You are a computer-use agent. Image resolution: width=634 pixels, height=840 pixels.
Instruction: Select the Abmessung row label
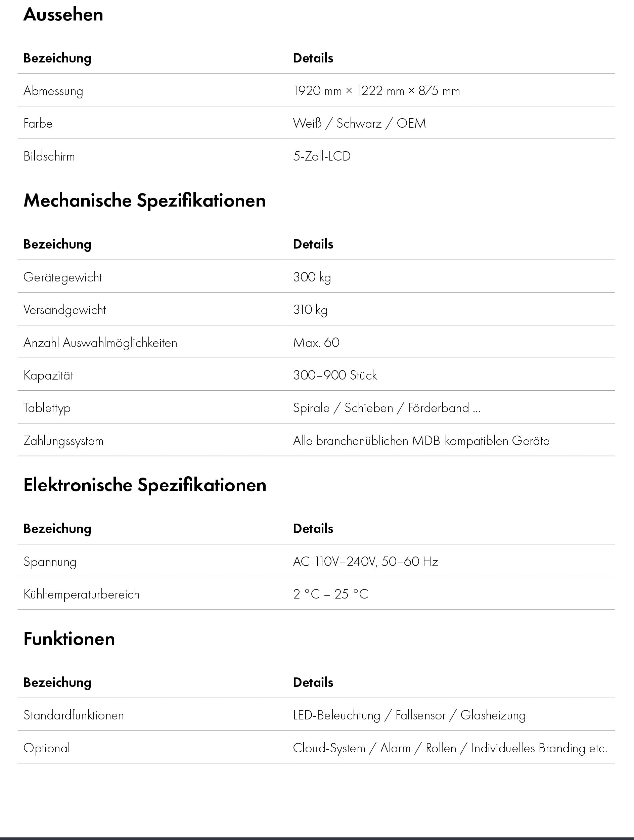click(x=53, y=91)
